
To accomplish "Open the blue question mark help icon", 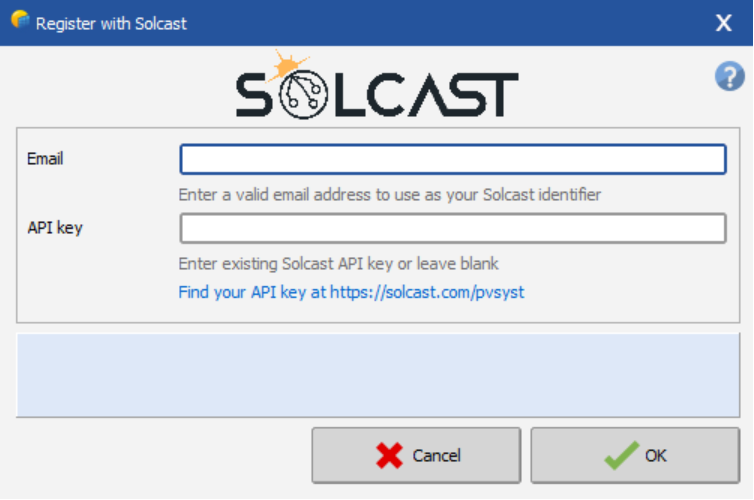I will point(729,76).
